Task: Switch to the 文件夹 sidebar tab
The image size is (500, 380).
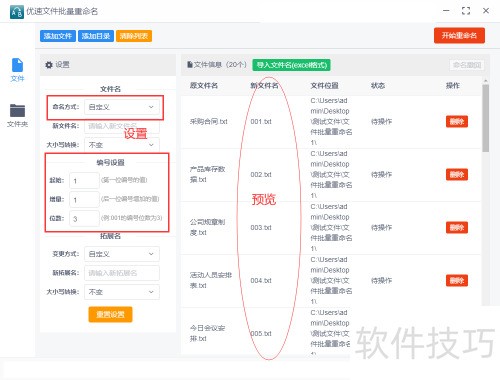Action: click(x=17, y=115)
